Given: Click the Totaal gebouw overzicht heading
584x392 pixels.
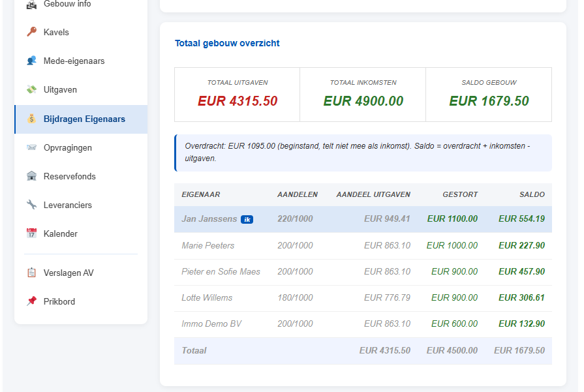Looking at the screenshot, I should (x=227, y=43).
